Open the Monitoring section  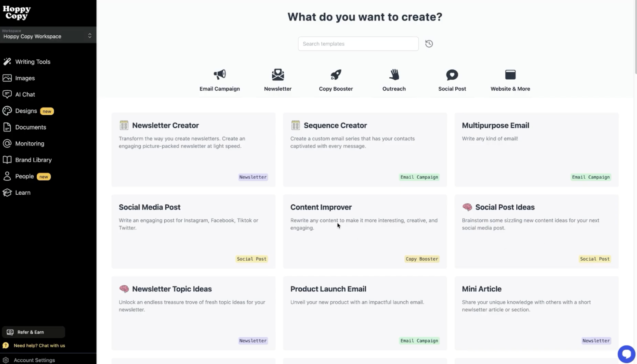(x=30, y=144)
